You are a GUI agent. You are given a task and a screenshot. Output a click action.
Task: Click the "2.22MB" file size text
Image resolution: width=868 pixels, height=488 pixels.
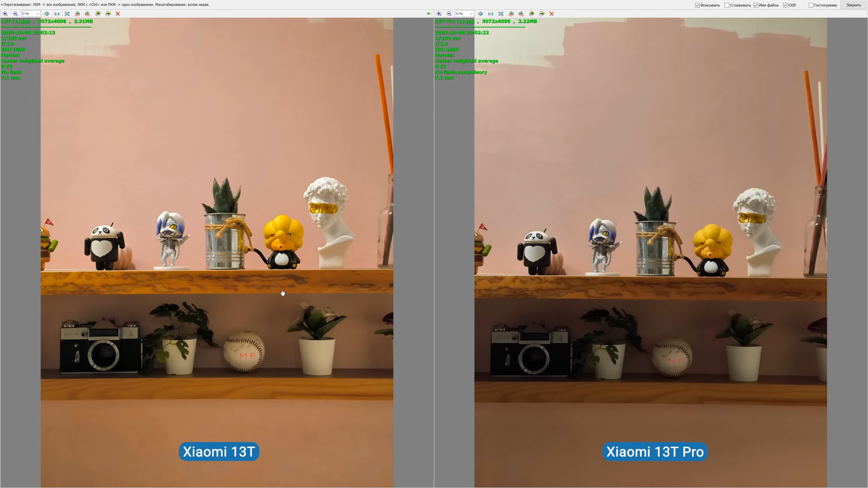pyautogui.click(x=527, y=21)
